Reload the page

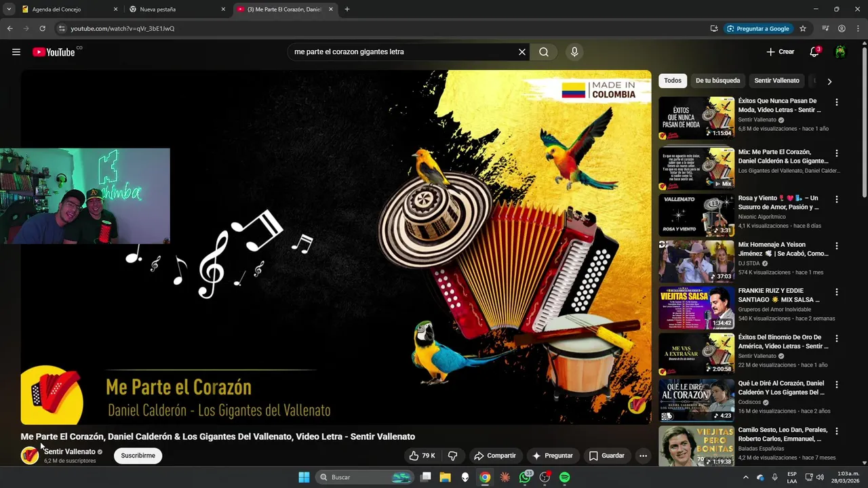click(x=42, y=28)
